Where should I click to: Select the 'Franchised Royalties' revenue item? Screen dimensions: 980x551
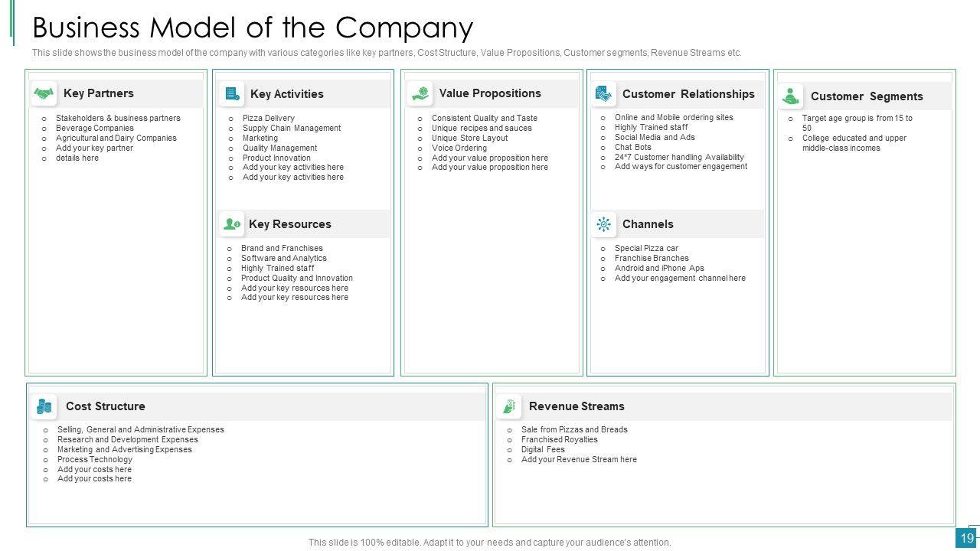559,440
